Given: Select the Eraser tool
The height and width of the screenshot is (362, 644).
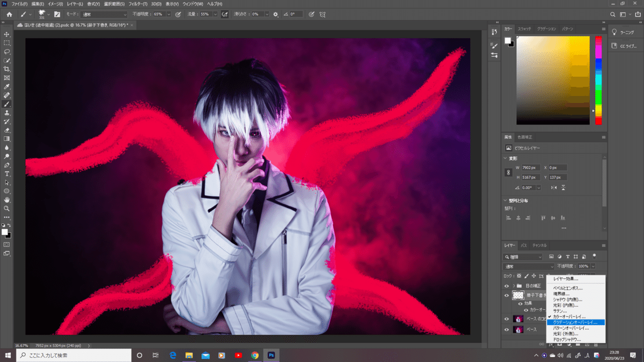Looking at the screenshot, I should tap(7, 130).
